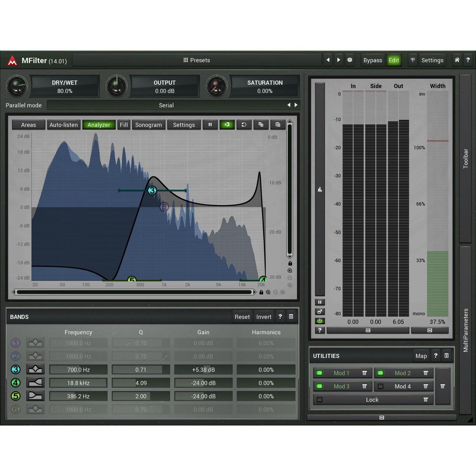The image size is (476, 476).
Task: Select next parallel mode with the right arrow
Action: click(x=296, y=105)
